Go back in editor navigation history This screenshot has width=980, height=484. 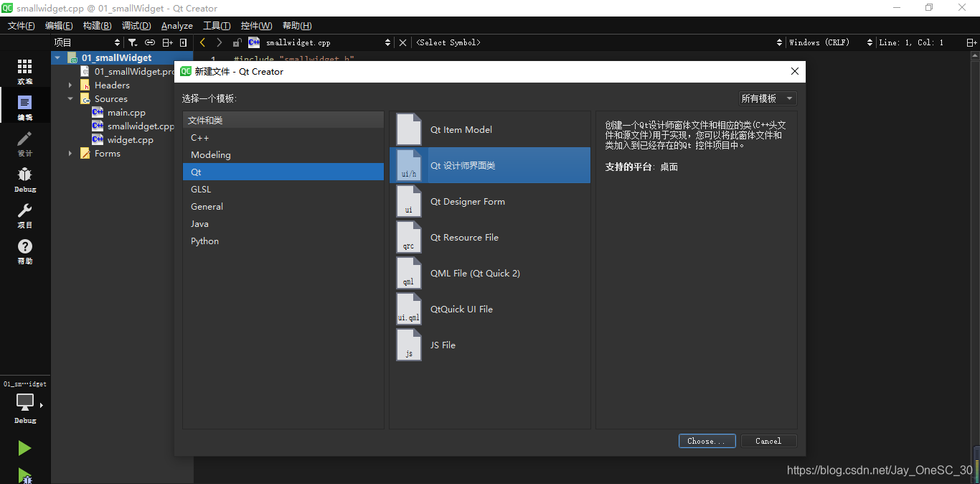point(203,42)
